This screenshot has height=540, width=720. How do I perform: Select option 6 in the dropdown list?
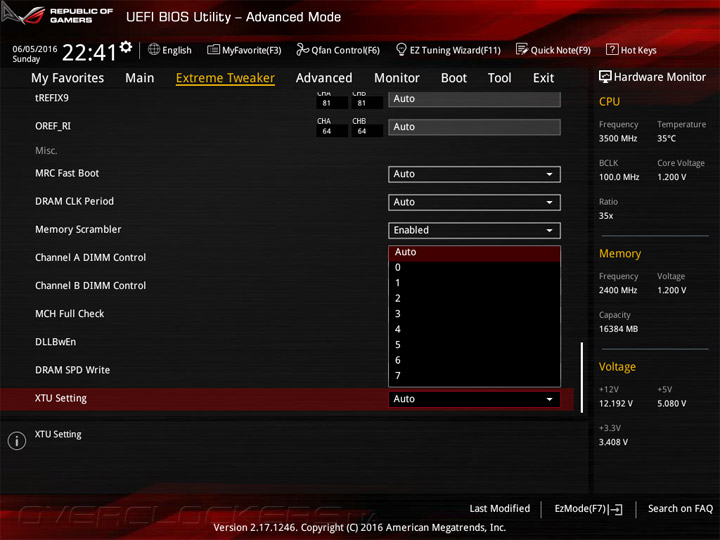tap(474, 360)
